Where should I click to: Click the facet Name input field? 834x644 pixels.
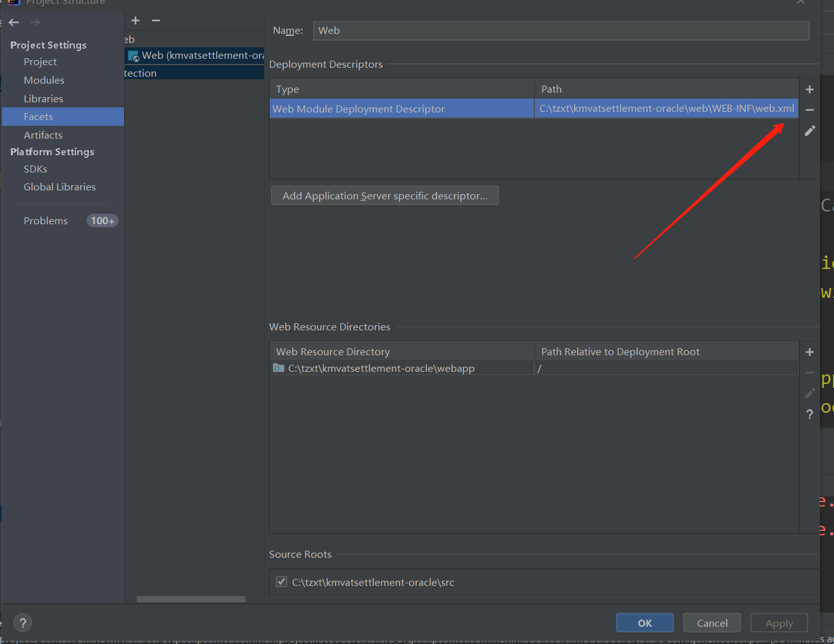561,31
